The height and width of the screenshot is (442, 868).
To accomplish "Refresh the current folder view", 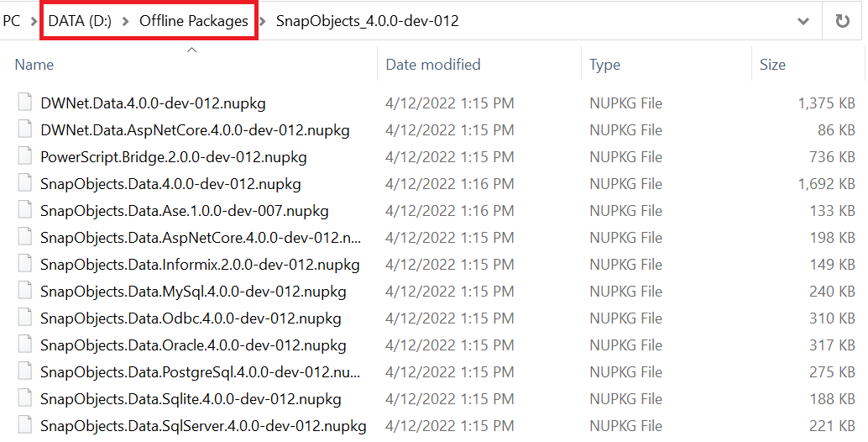I will [842, 21].
